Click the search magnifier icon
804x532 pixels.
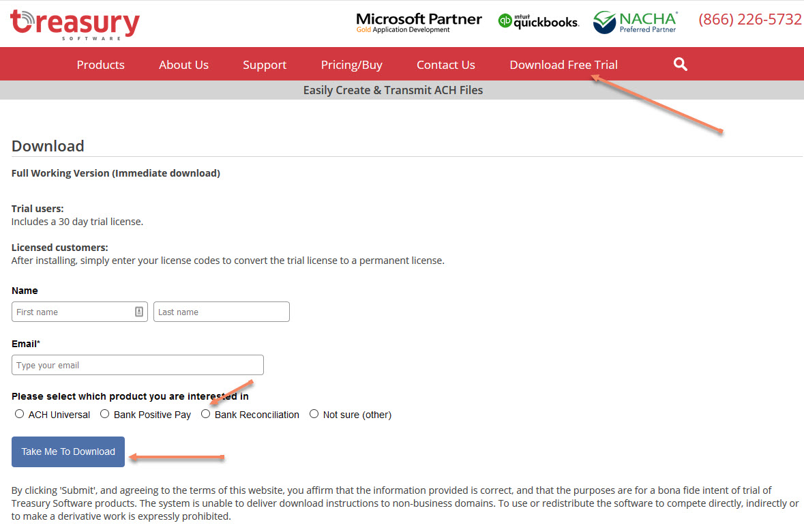click(x=680, y=64)
